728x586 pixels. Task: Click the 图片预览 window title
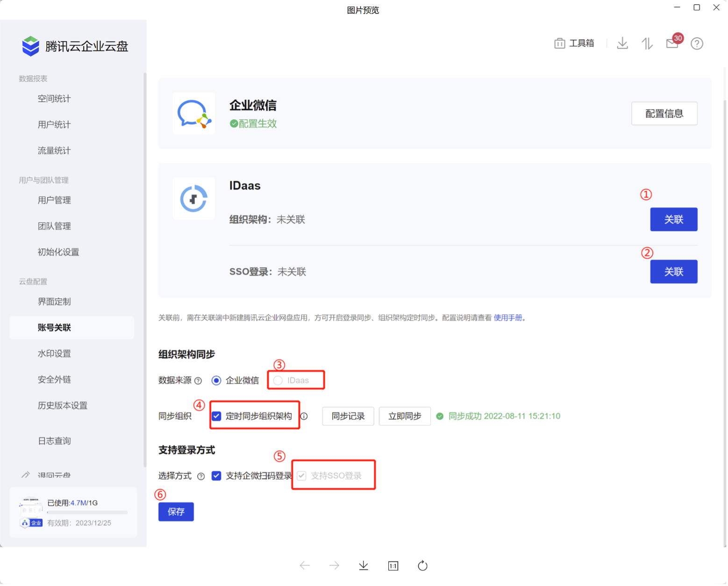(x=363, y=10)
